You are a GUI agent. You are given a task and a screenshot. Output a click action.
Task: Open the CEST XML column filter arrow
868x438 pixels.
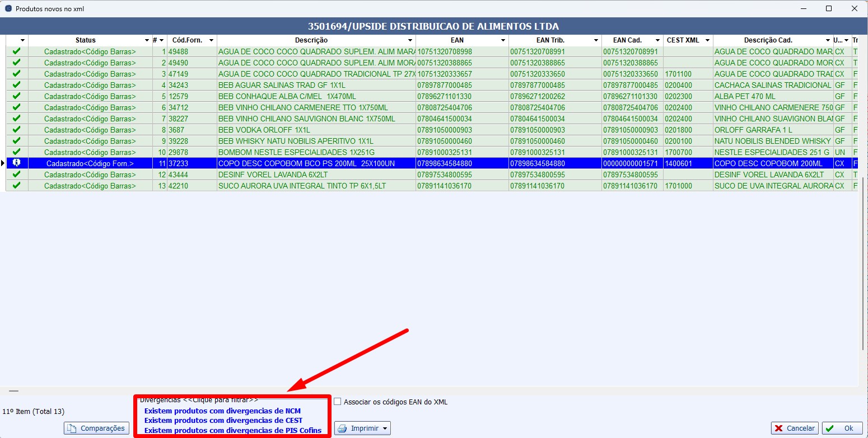(x=707, y=40)
